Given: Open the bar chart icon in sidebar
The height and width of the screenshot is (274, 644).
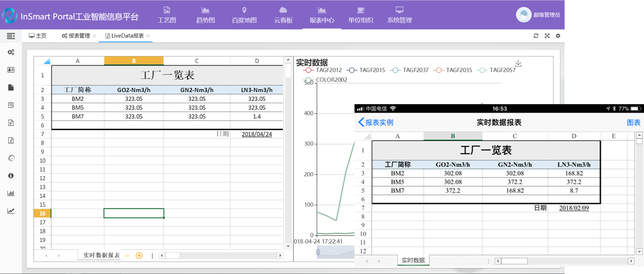Looking at the screenshot, I should (x=11, y=193).
